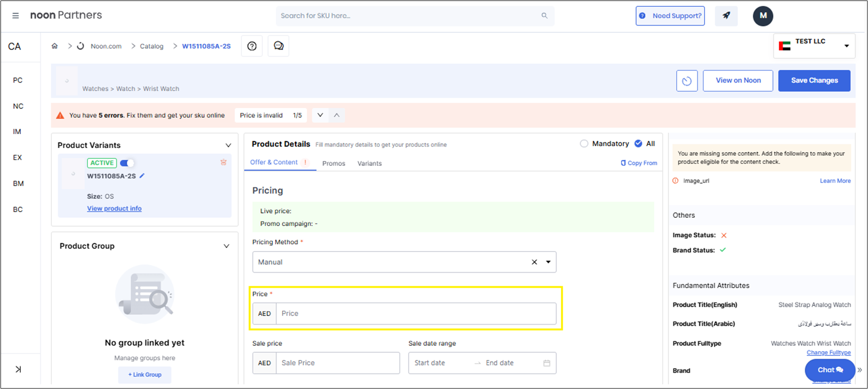Click the Price input field
Screen dimensions: 868x389
(x=416, y=314)
